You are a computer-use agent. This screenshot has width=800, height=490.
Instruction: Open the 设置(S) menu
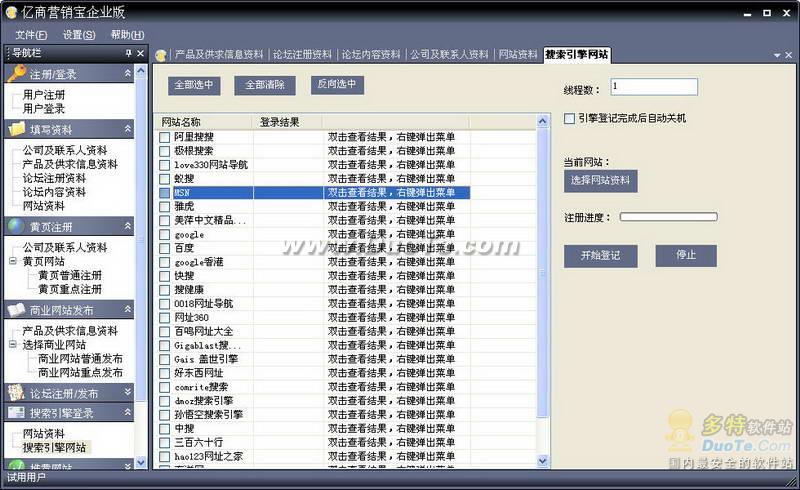pyautogui.click(x=79, y=35)
